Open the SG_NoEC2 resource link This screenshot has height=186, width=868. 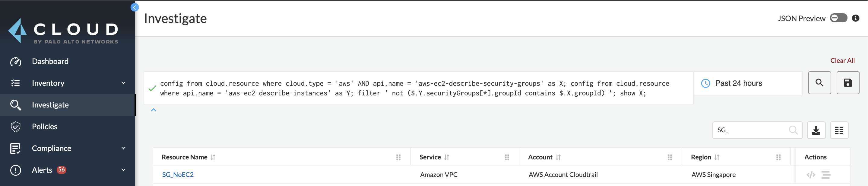(x=178, y=175)
